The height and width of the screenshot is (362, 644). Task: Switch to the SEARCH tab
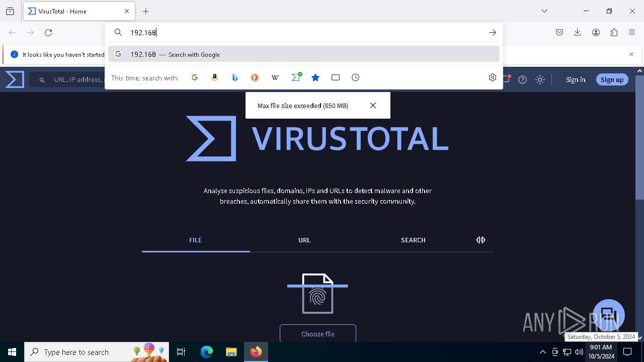coord(413,240)
